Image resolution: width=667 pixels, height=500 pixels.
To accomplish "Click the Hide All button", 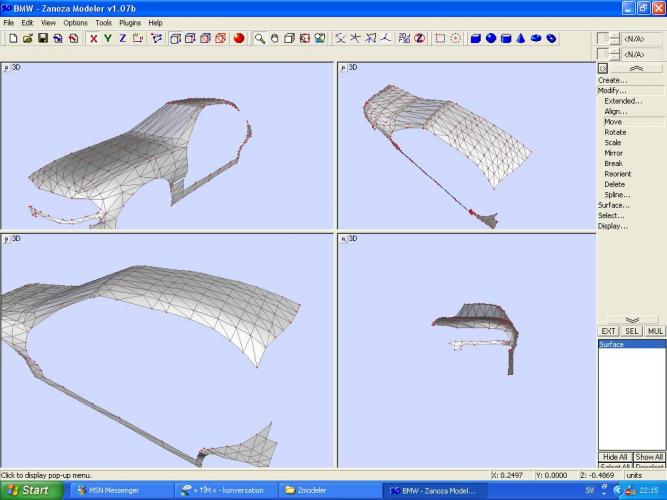I will point(614,456).
